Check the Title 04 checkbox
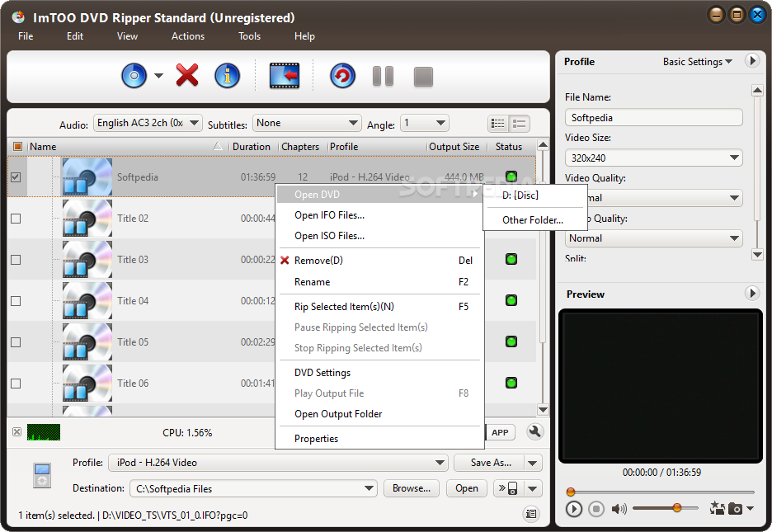 click(16, 301)
